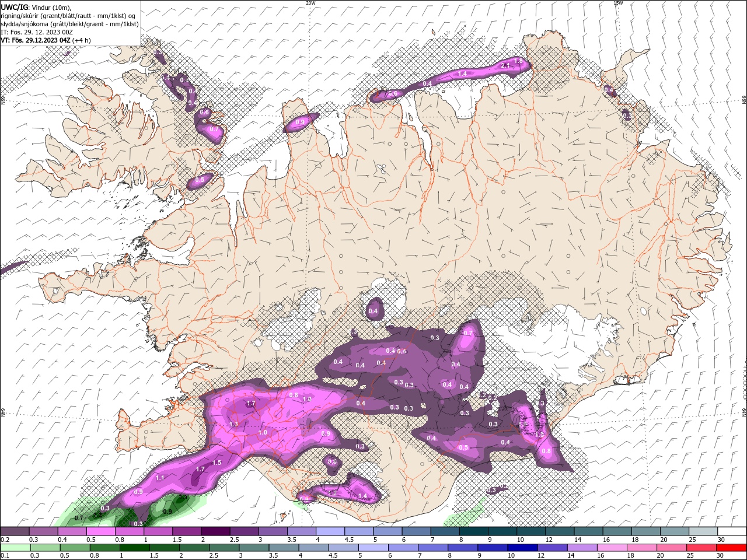Click the '2.1' snowfall value on the map
Screen dimensions: 747x560
[x=505, y=65]
